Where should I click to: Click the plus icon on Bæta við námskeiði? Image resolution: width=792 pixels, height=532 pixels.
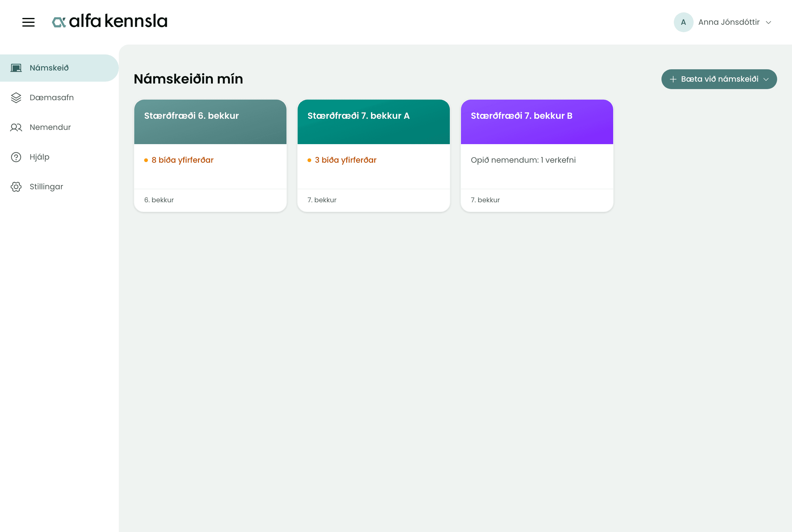click(x=673, y=79)
